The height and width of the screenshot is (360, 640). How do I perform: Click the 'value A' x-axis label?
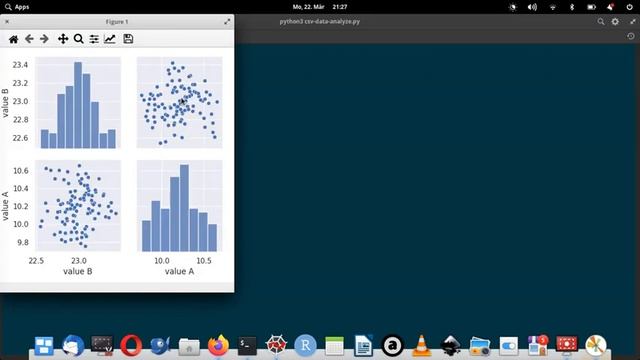point(180,271)
